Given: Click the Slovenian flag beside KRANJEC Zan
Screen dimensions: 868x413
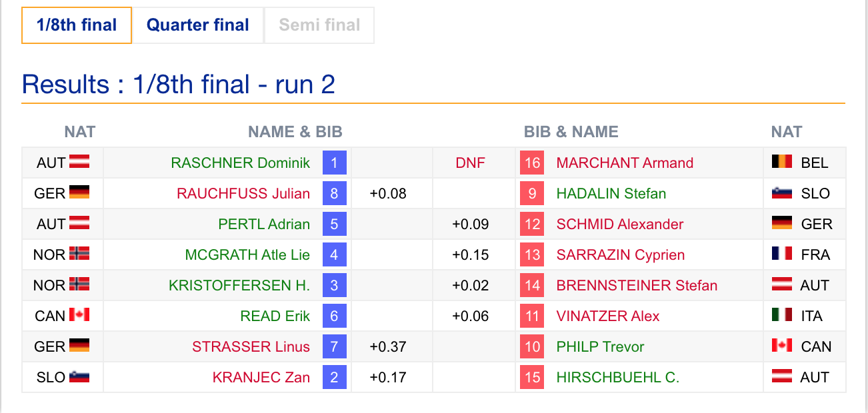Looking at the screenshot, I should (79, 376).
